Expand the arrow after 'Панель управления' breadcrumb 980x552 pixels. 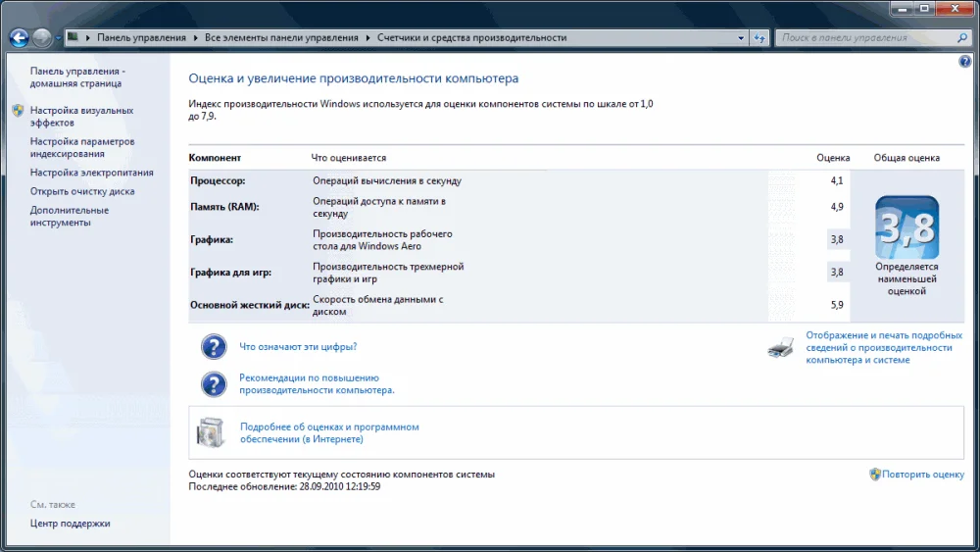pyautogui.click(x=195, y=38)
